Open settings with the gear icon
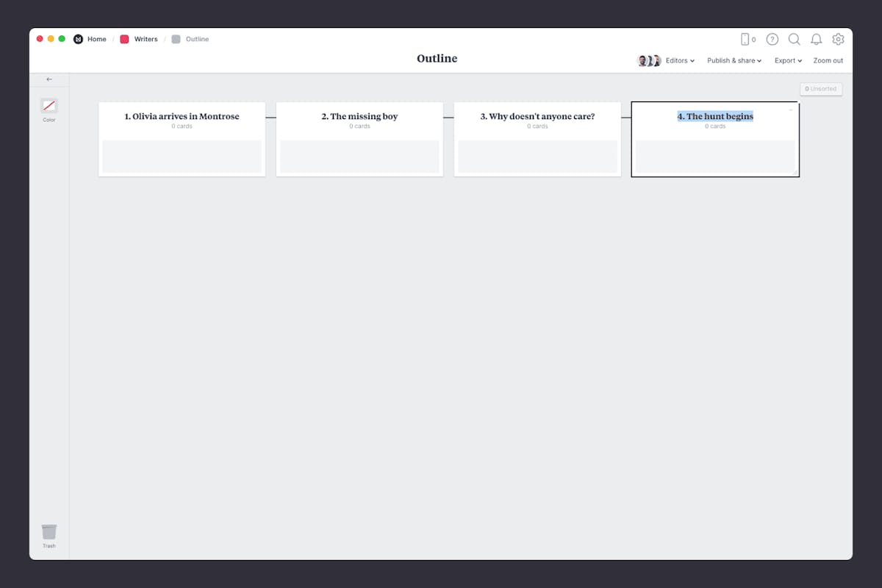 (x=838, y=39)
